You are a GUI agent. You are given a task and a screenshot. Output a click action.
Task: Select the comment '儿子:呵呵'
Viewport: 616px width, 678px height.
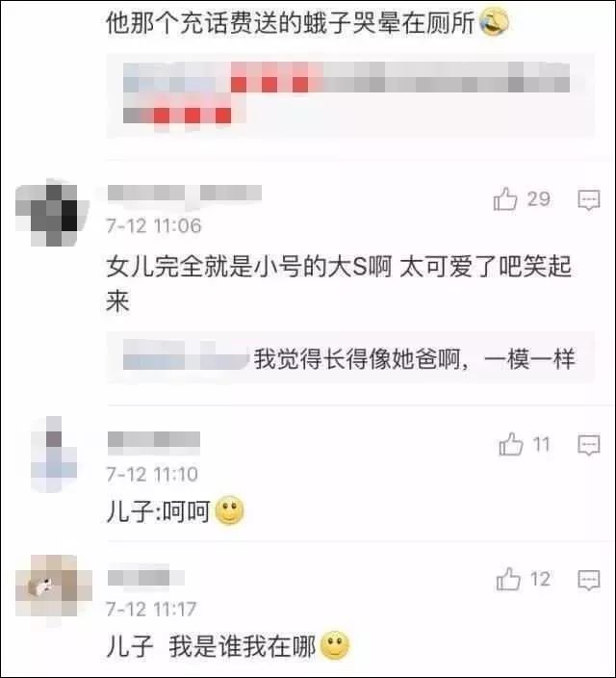pos(158,512)
